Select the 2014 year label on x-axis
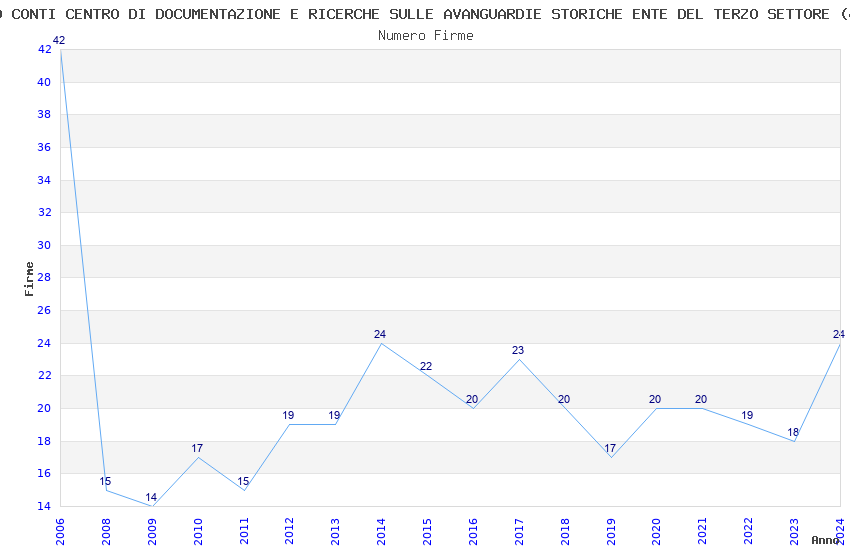 point(381,531)
